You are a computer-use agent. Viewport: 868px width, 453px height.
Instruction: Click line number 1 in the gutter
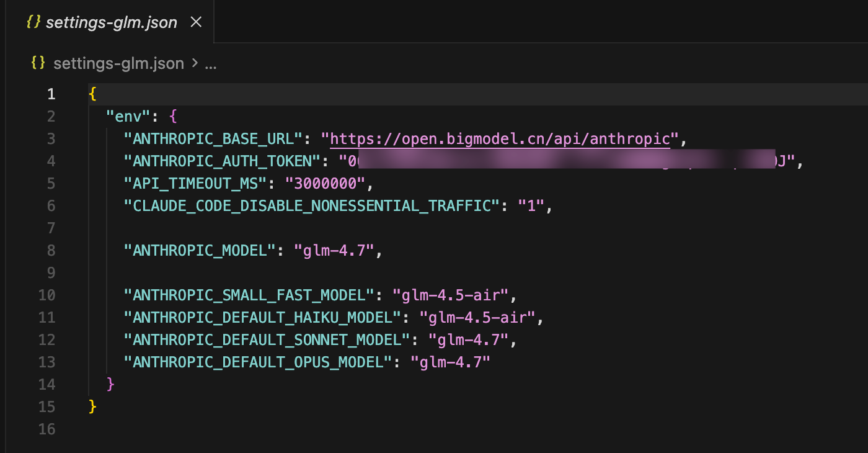pyautogui.click(x=51, y=94)
